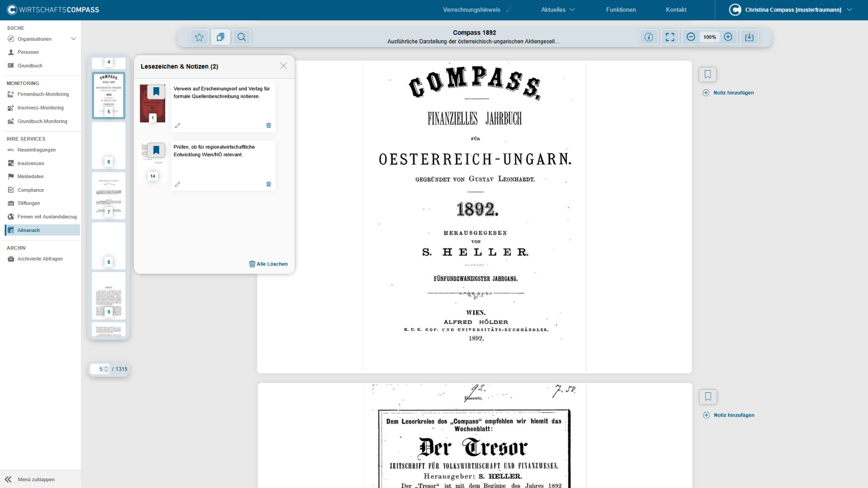Click the Organisationen search item
868x488 pixels.
tap(35, 39)
